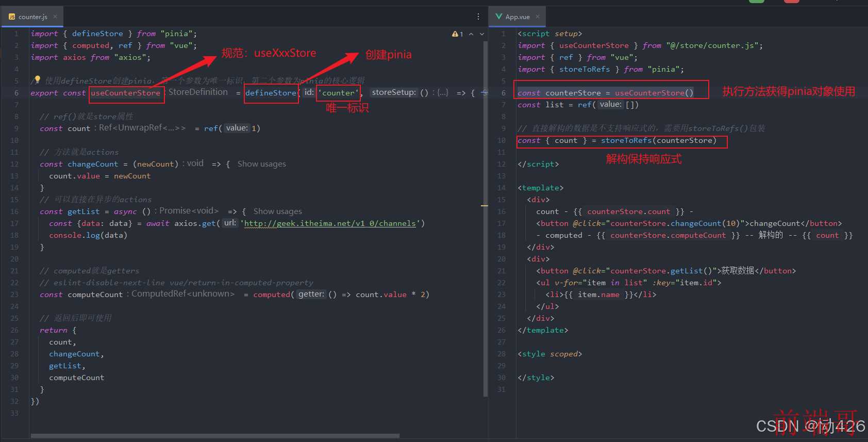Click the warning count indicator in counter.js
868x442 pixels.
click(x=457, y=34)
